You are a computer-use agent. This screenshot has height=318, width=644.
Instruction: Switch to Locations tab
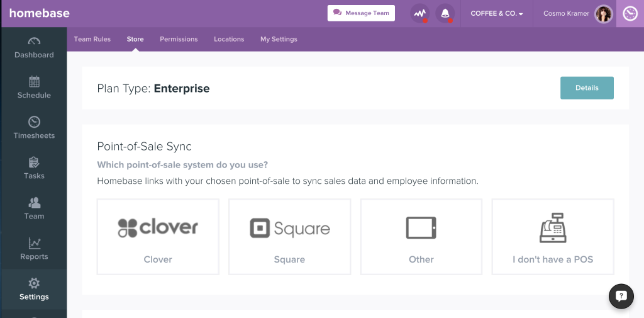(x=229, y=39)
